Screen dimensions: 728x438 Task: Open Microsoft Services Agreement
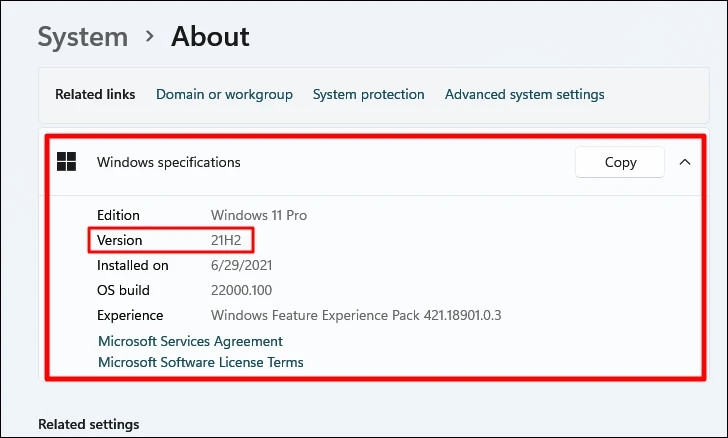click(x=190, y=341)
